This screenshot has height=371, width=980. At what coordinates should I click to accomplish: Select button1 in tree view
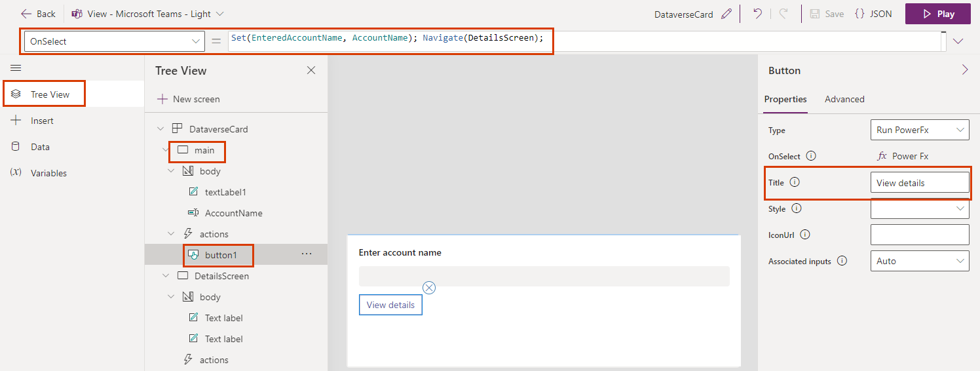pos(220,255)
